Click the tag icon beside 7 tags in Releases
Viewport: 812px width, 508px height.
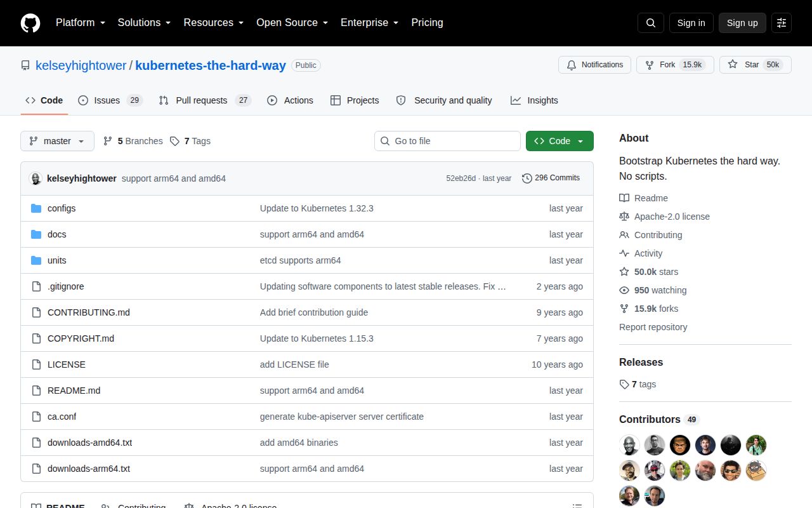624,384
